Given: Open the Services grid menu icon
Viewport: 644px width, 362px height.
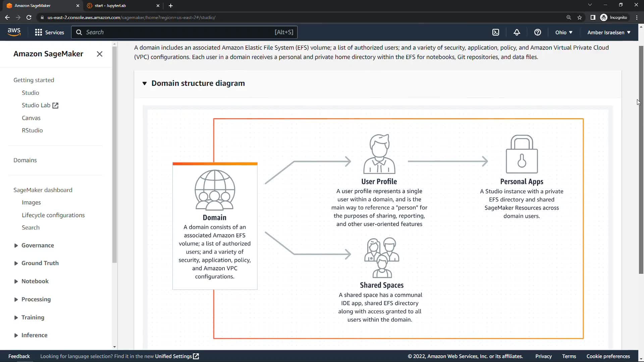Looking at the screenshot, I should tap(39, 32).
